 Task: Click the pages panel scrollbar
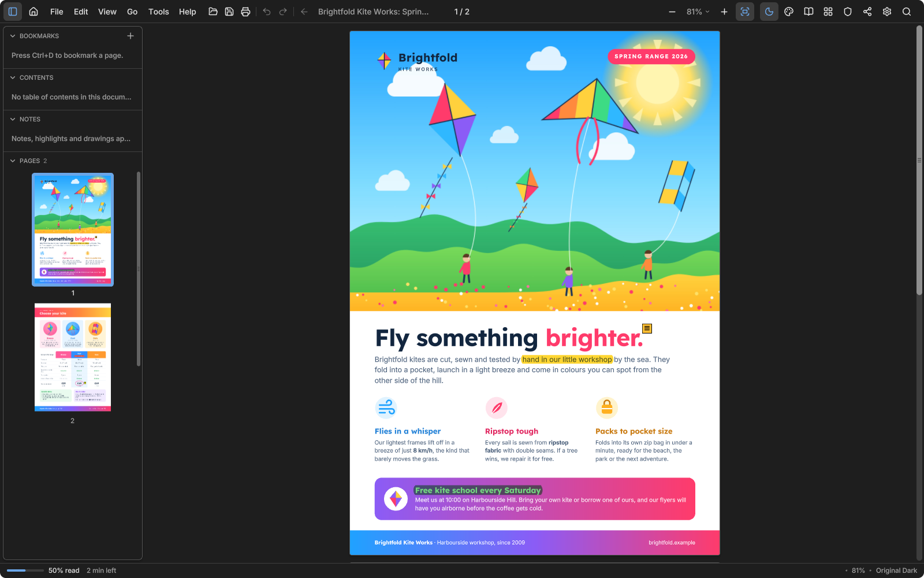coord(139,269)
